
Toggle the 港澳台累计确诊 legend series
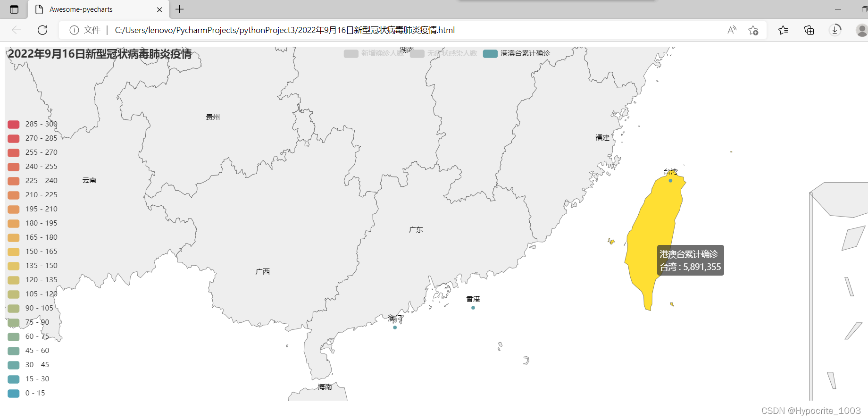click(x=517, y=53)
